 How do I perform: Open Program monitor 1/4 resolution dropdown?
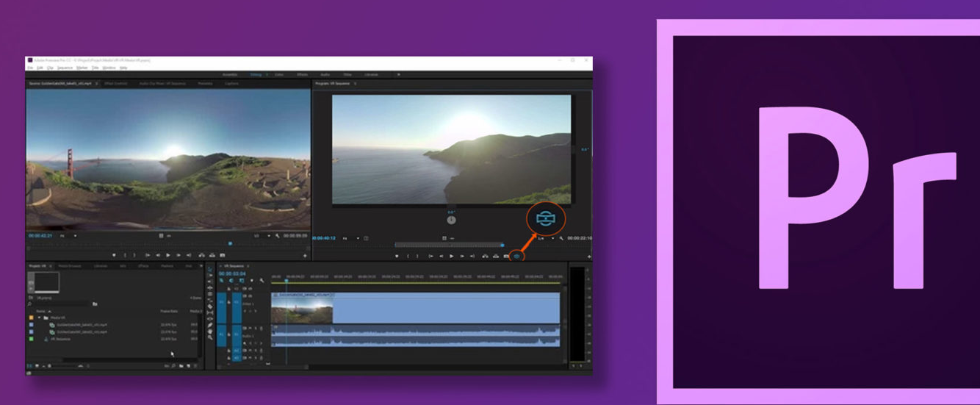pos(546,238)
